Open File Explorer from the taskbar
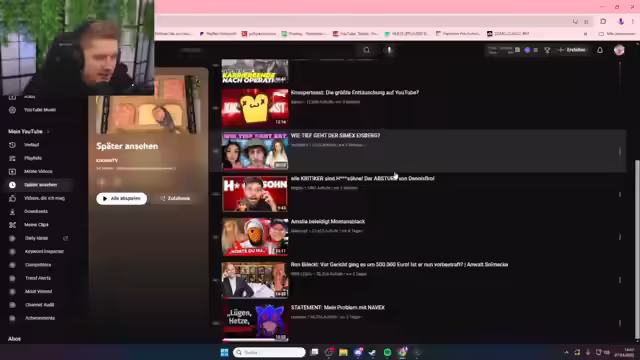Viewport: 640px width, 360px height. 343,352
